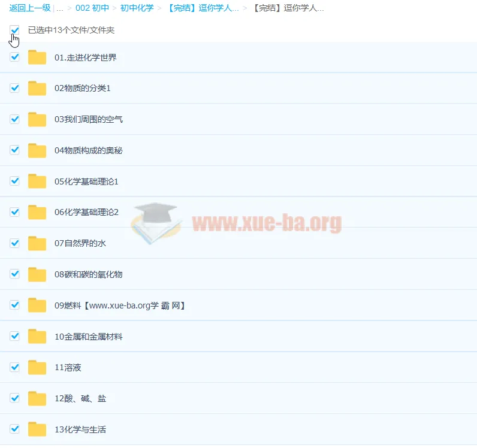477x448 pixels.
Task: Open folder icon for 13化学与生活
Action: 37,429
